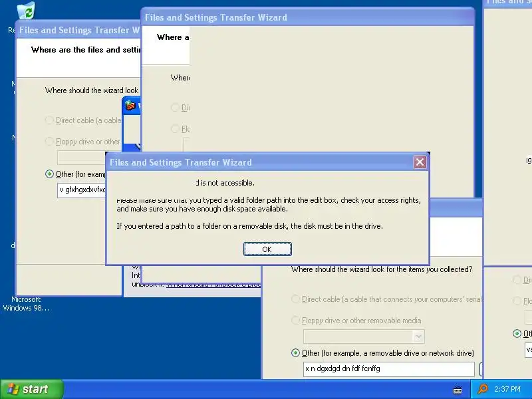
Task: Click the keyboard icon on the taskbar
Action: point(458,390)
